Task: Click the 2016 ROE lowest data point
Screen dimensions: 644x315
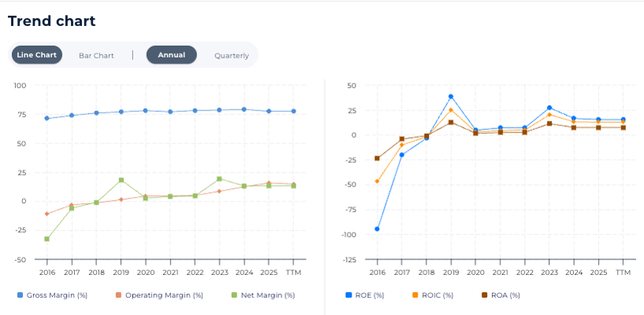Action: [x=377, y=229]
